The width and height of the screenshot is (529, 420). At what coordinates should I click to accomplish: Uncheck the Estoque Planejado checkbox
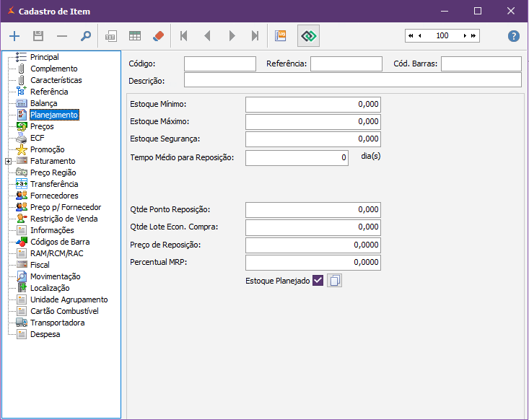tap(318, 281)
